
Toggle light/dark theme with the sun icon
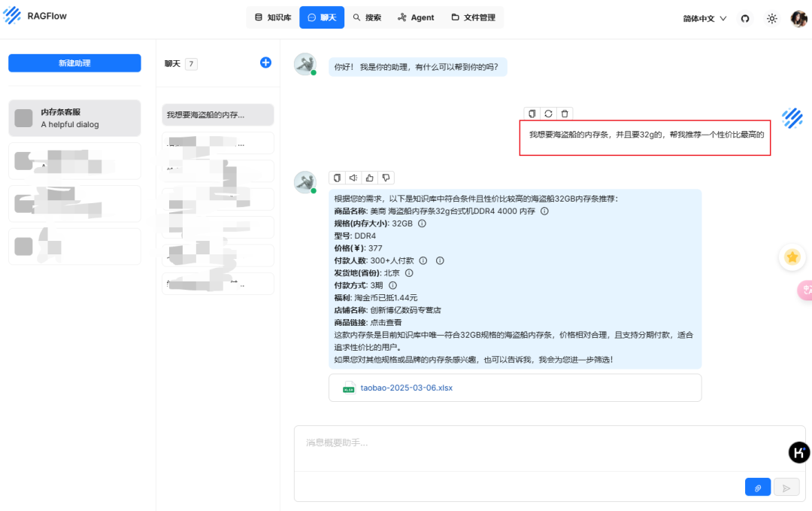click(771, 18)
